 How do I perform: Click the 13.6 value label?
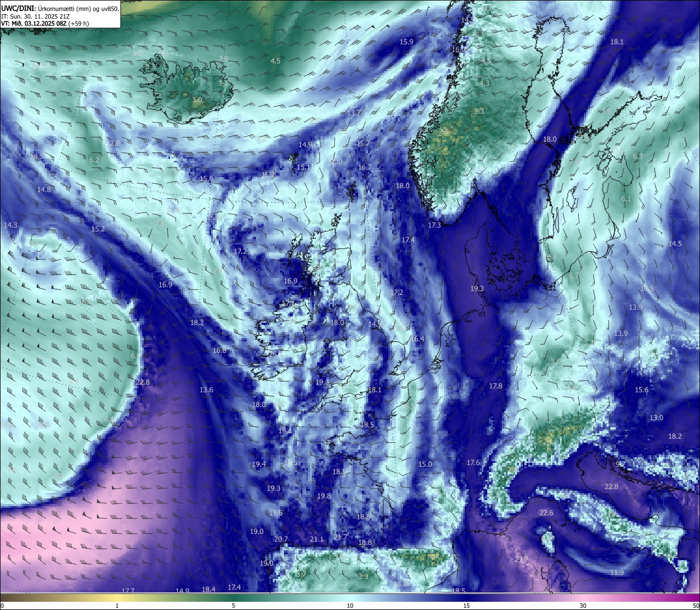(206, 390)
